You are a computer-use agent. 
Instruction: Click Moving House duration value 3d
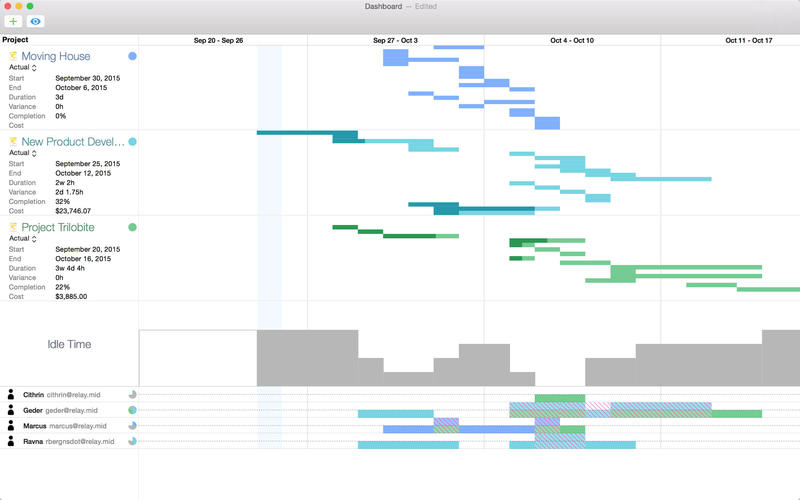click(59, 97)
